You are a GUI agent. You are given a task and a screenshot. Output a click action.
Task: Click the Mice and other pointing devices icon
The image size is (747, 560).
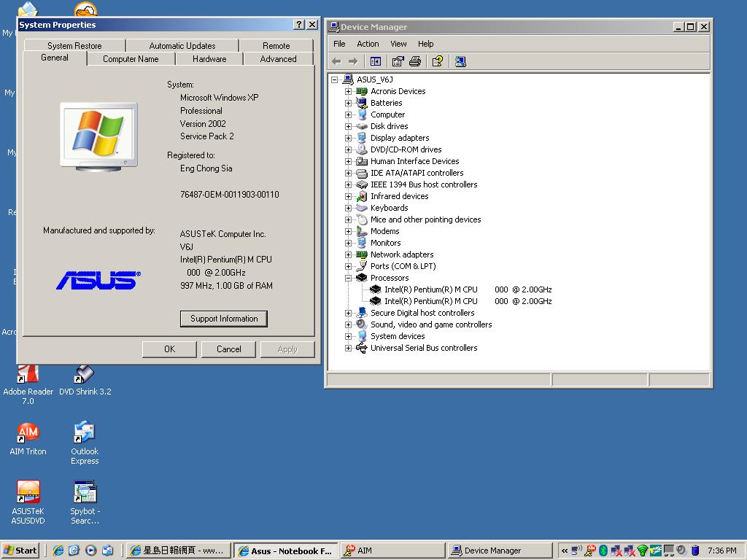(x=362, y=219)
